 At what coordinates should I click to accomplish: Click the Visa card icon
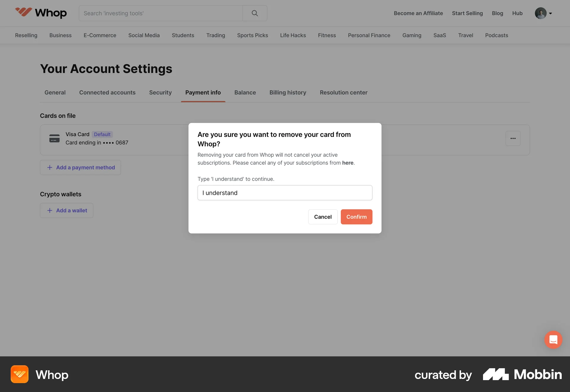click(54, 138)
